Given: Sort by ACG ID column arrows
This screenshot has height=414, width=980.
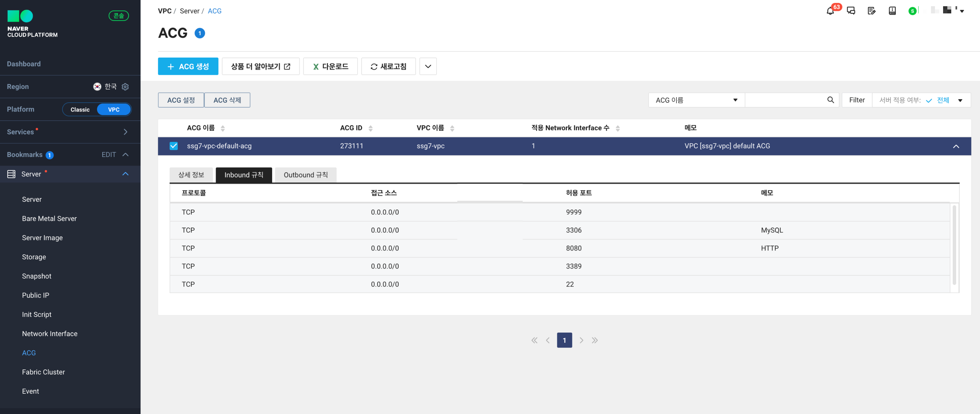Looking at the screenshot, I should tap(370, 128).
